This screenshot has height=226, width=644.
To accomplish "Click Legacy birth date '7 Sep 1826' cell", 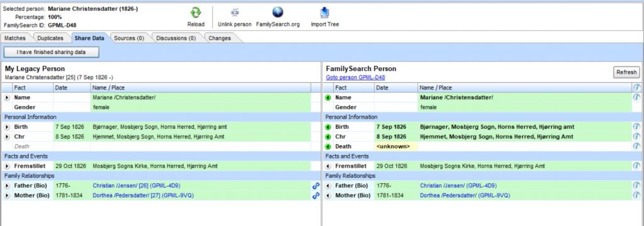I will tap(72, 127).
